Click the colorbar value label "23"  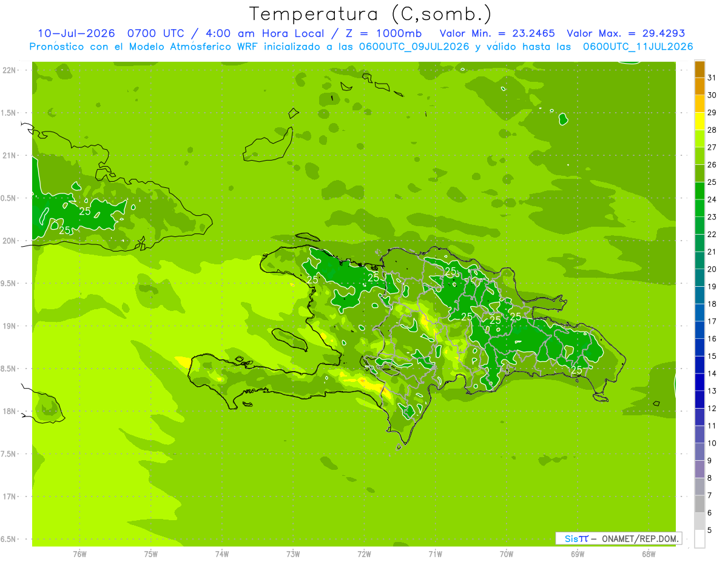[x=712, y=216]
